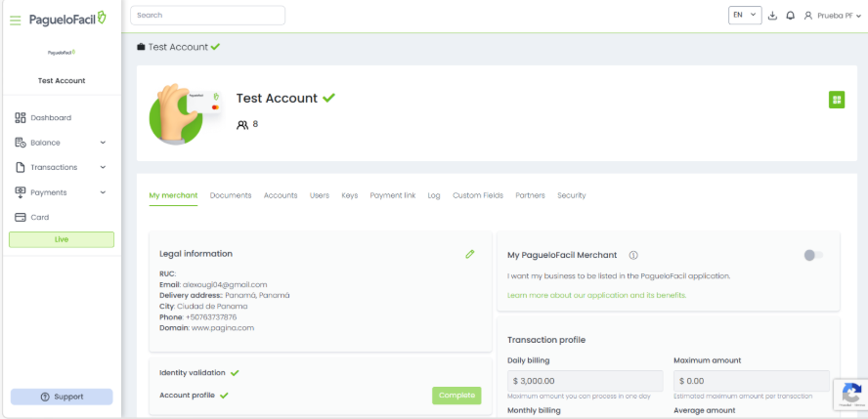Click the hamburger menu icon
This screenshot has height=419, width=868.
[16, 20]
